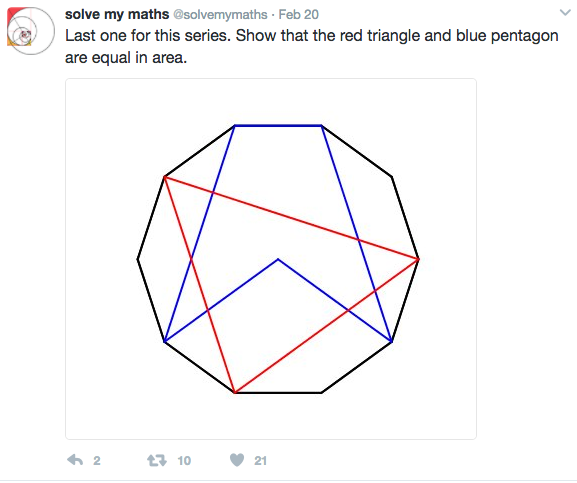Click the reply arrow icon
This screenshot has height=483, width=577.
pyautogui.click(x=75, y=460)
